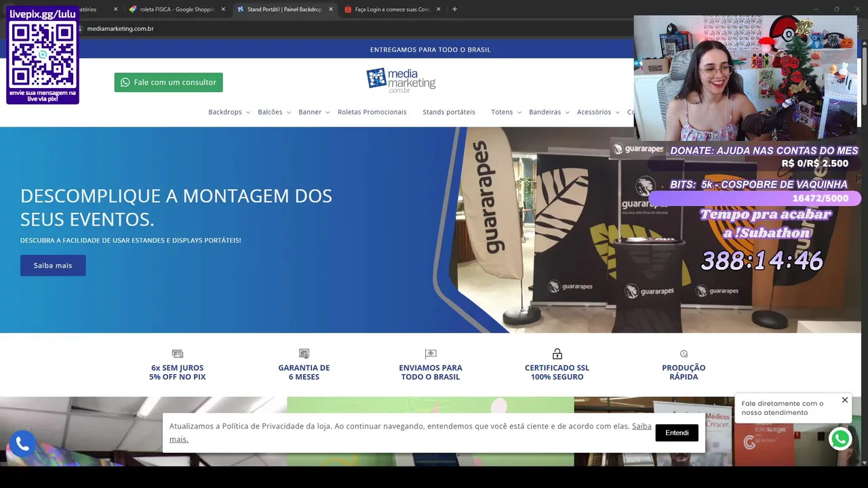The height and width of the screenshot is (488, 868).
Task: Click the Garantia de 6 meses icon
Action: coord(304,354)
